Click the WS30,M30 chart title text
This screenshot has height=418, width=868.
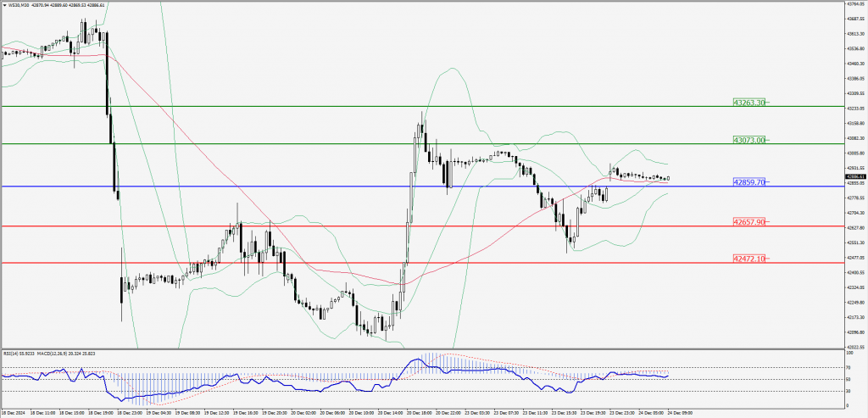(21, 4)
